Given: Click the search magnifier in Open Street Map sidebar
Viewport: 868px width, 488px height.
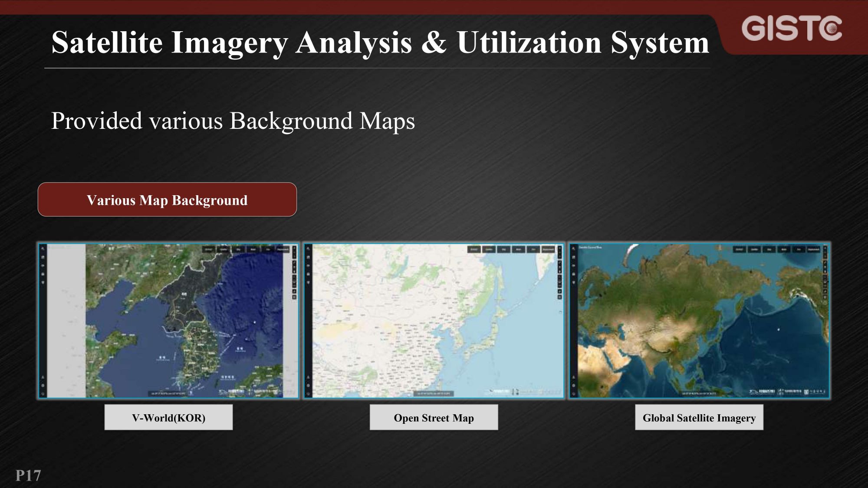Looking at the screenshot, I should tap(308, 248).
